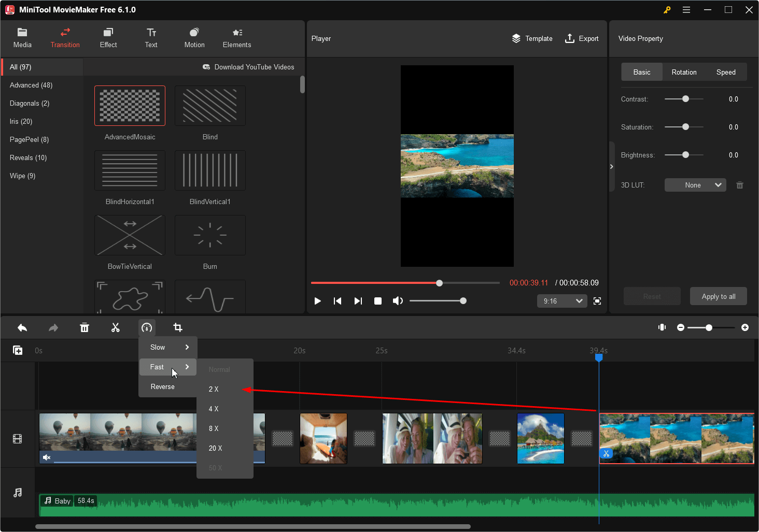Click the mute icon on balloon clip

47,457
